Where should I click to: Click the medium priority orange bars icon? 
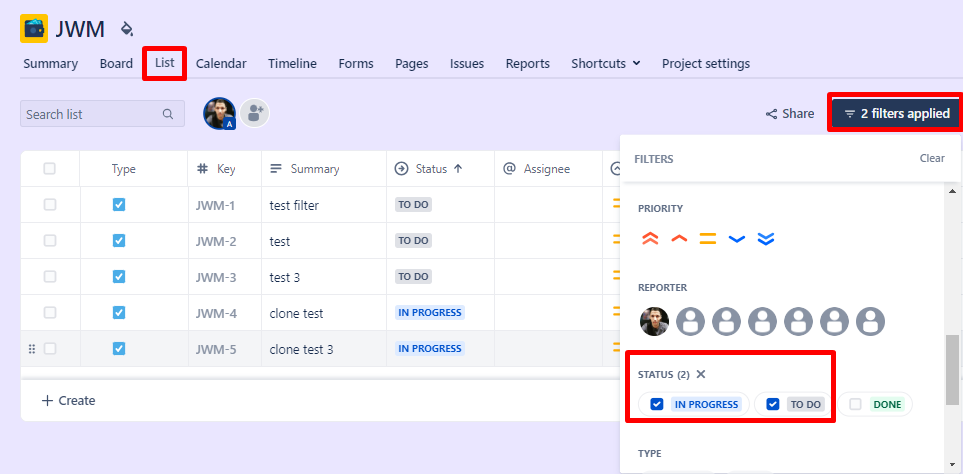708,239
